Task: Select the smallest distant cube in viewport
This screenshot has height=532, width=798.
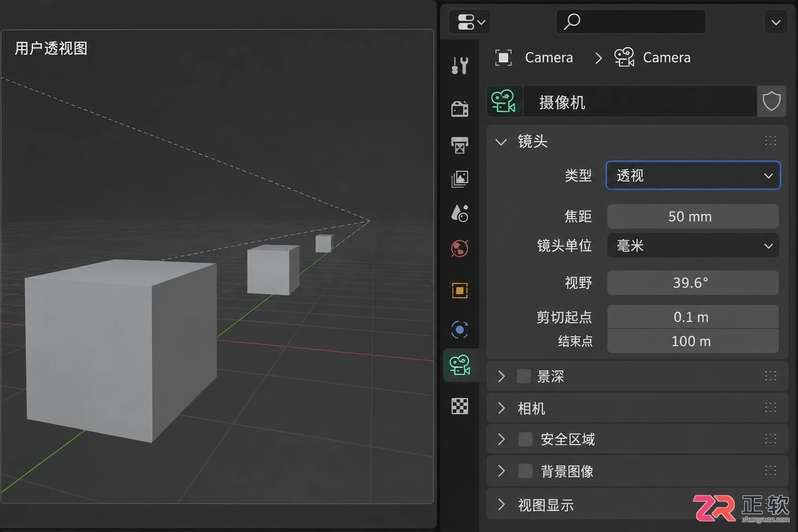Action: click(x=324, y=243)
